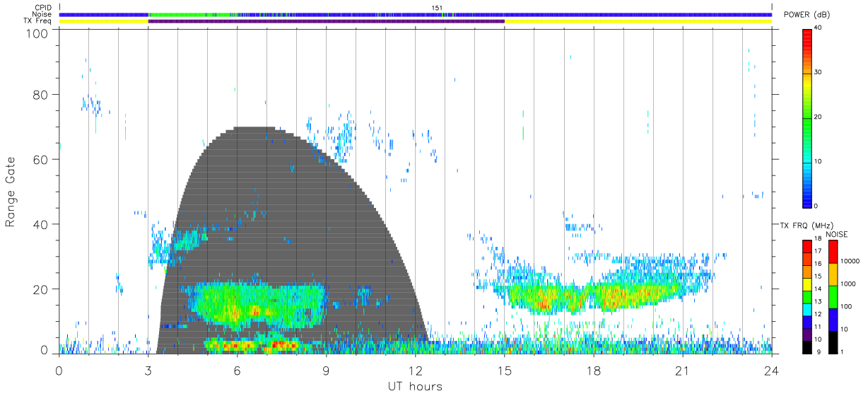This screenshot has width=868, height=401.
Task: Click power scale label '30'
Action: pos(818,73)
